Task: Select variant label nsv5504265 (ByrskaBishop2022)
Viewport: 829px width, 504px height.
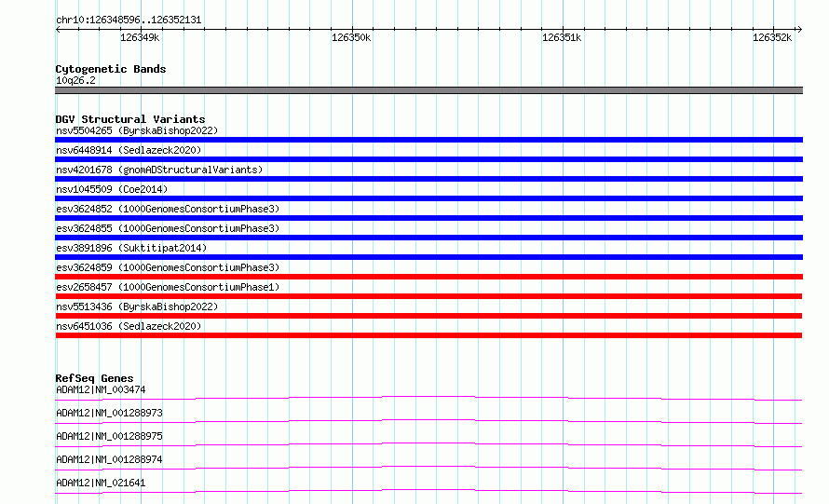Action: [137, 130]
